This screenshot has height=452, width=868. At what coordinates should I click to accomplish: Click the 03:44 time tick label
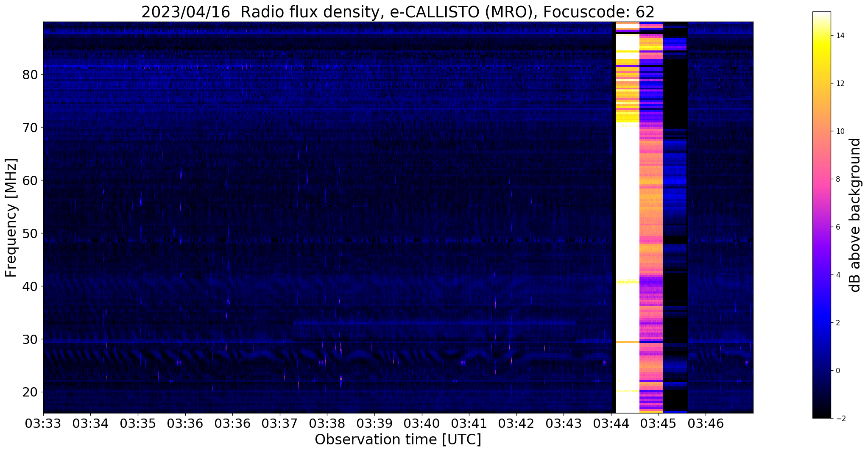click(611, 423)
